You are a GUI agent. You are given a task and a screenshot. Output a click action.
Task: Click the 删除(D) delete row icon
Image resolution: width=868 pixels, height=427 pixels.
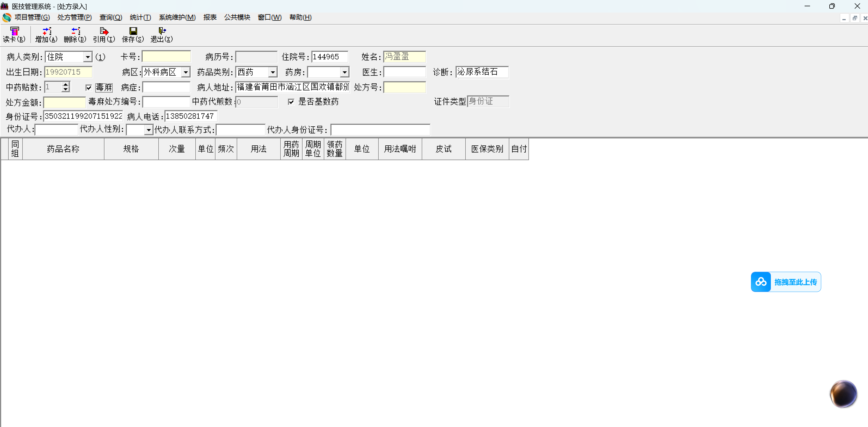[75, 31]
